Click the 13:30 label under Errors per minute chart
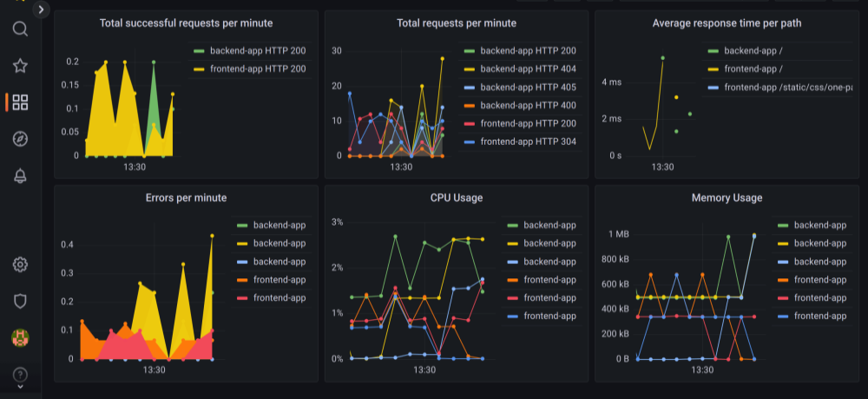Image resolution: width=868 pixels, height=399 pixels. 154,370
